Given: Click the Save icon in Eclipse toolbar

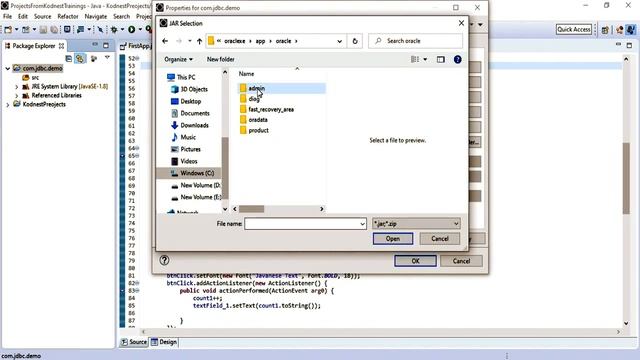Looking at the screenshot, I should coord(43,29).
